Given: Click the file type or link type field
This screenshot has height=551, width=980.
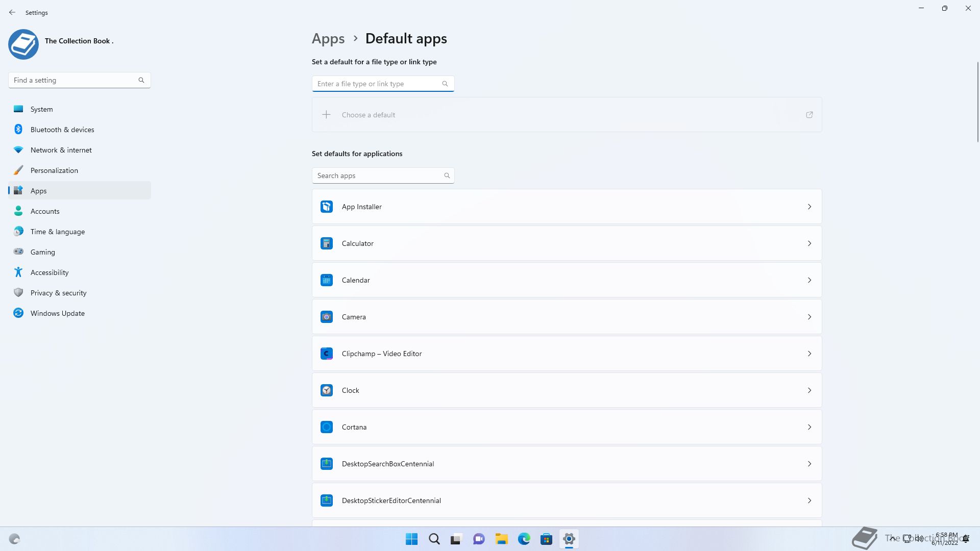Looking at the screenshot, I should 383,84.
